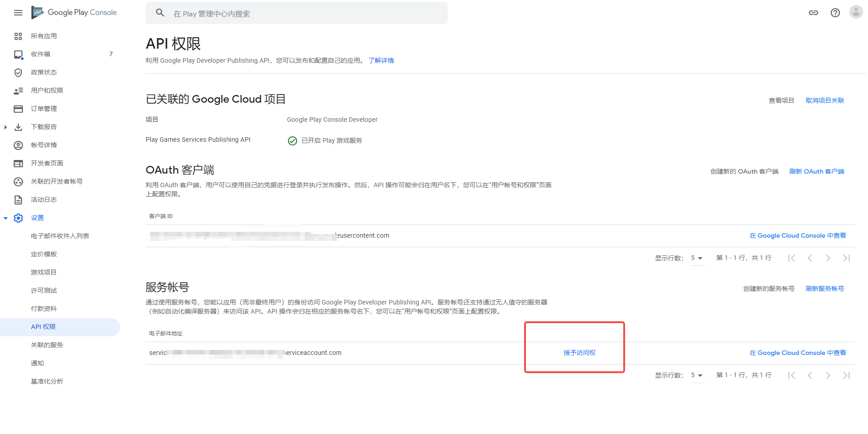The height and width of the screenshot is (434, 868).
Task: Click the 活动日志 document icon
Action: (x=18, y=200)
